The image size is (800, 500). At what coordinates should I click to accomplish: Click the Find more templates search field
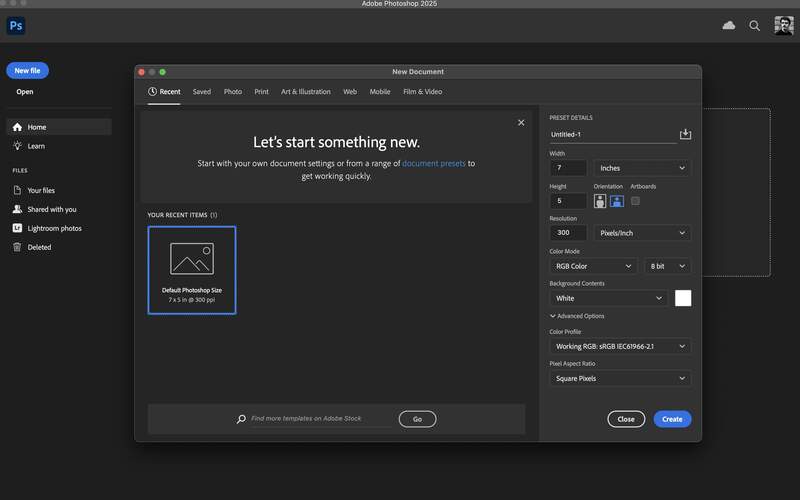click(320, 419)
